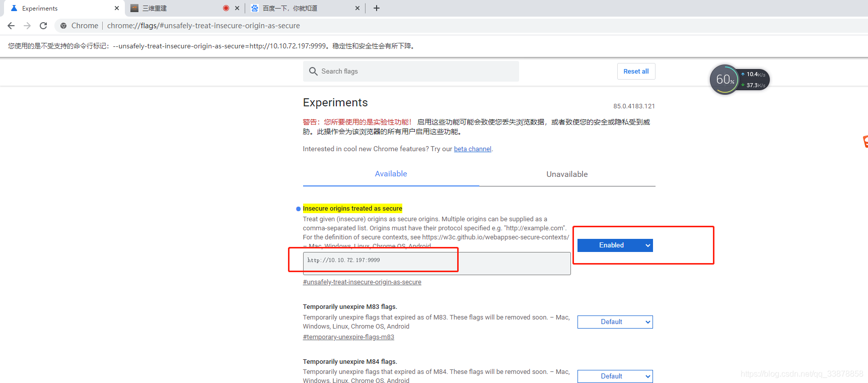This screenshot has height=383, width=868.
Task: Open the Enabled dropdown for insecure origins
Action: tap(615, 245)
